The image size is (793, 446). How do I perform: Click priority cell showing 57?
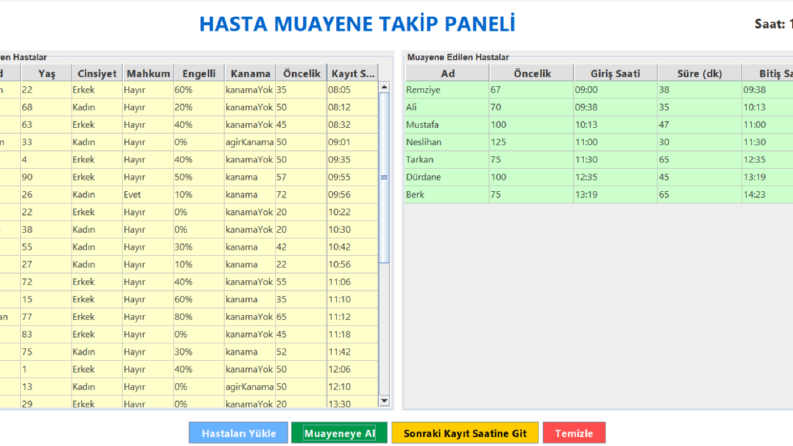coord(301,177)
